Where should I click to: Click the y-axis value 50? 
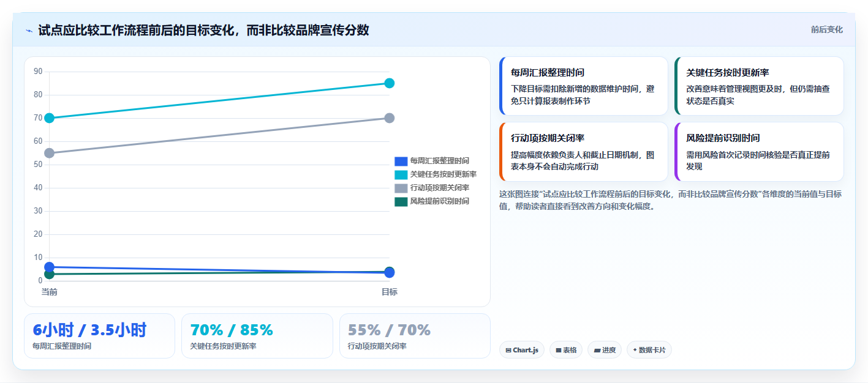point(38,165)
